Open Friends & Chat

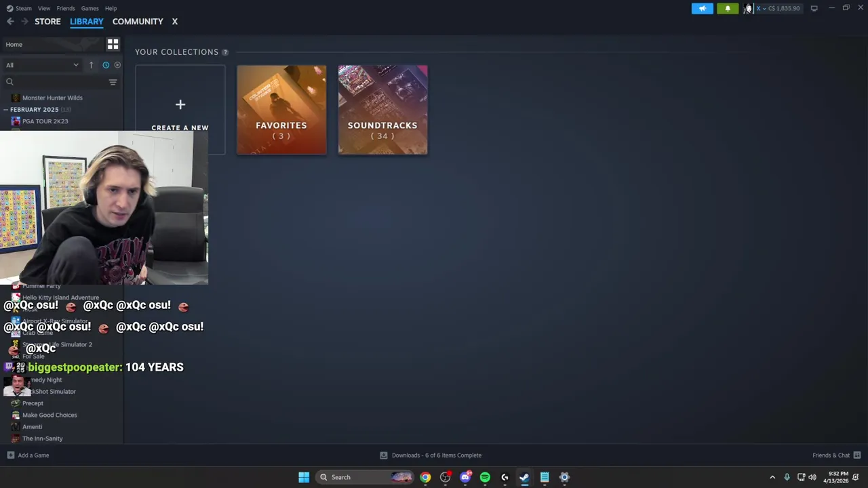836,455
